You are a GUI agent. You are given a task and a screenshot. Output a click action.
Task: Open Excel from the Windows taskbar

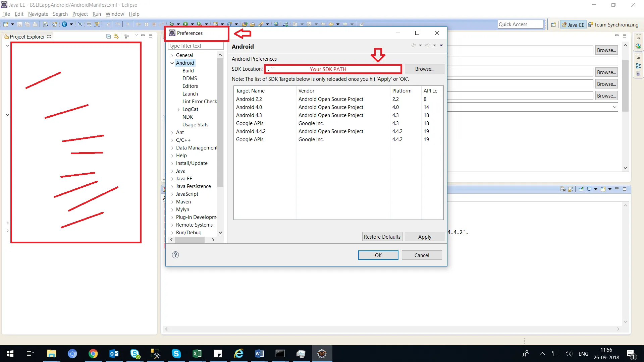[197, 354]
